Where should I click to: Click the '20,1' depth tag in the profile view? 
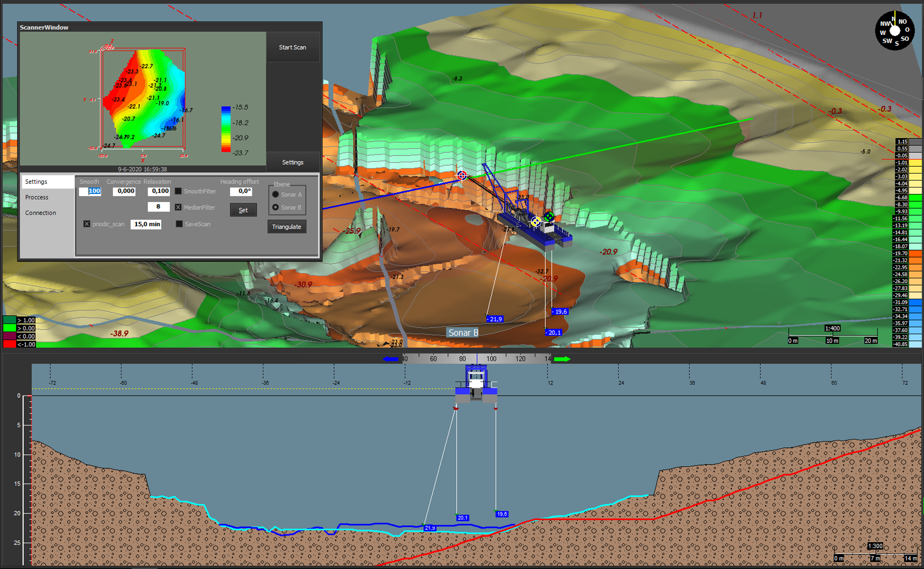pos(463,518)
